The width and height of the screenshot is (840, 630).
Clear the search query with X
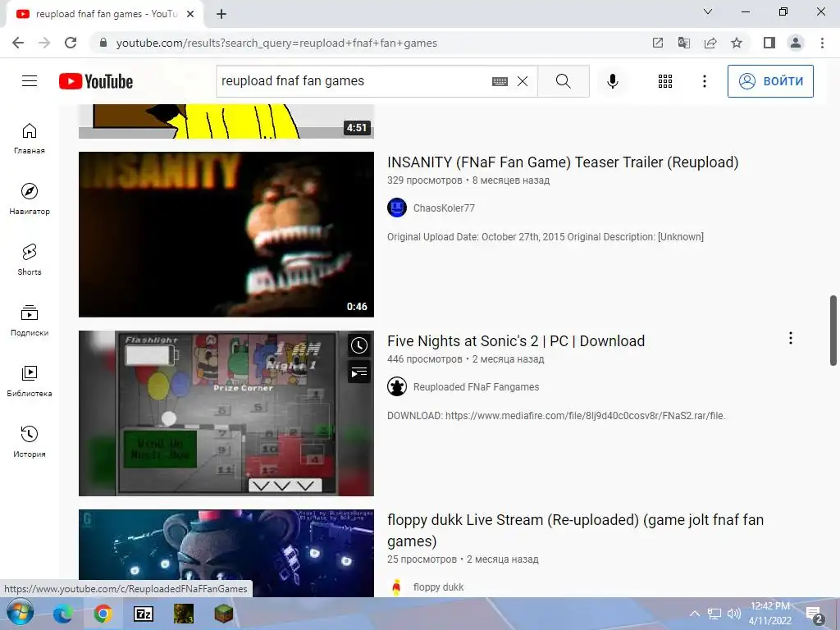tap(523, 81)
